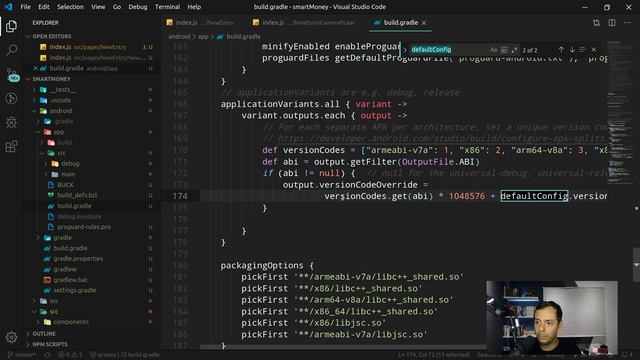Viewport: 640px width, 360px height.
Task: Toggle Use Regular Expression in find widget
Action: click(x=514, y=50)
